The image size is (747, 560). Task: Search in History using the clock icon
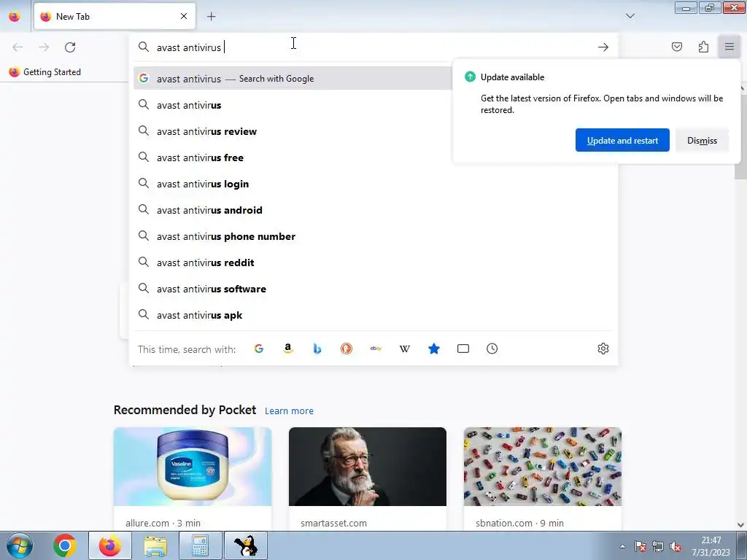point(492,349)
